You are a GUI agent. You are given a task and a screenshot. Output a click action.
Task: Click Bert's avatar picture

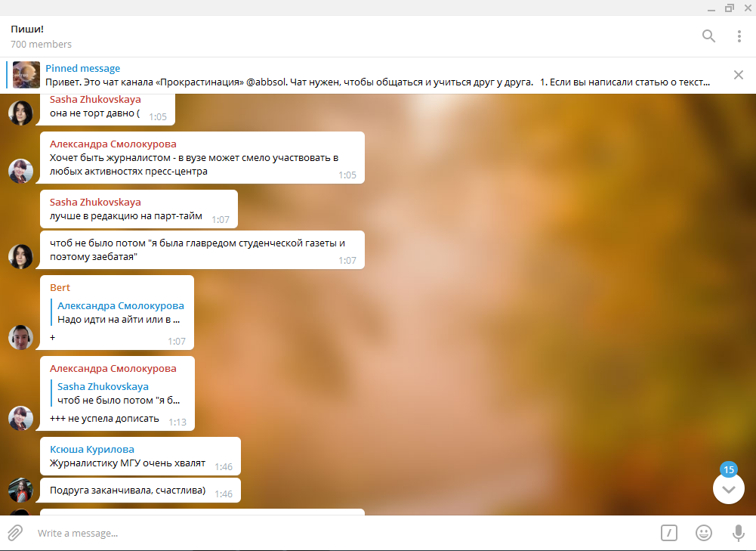(20, 337)
